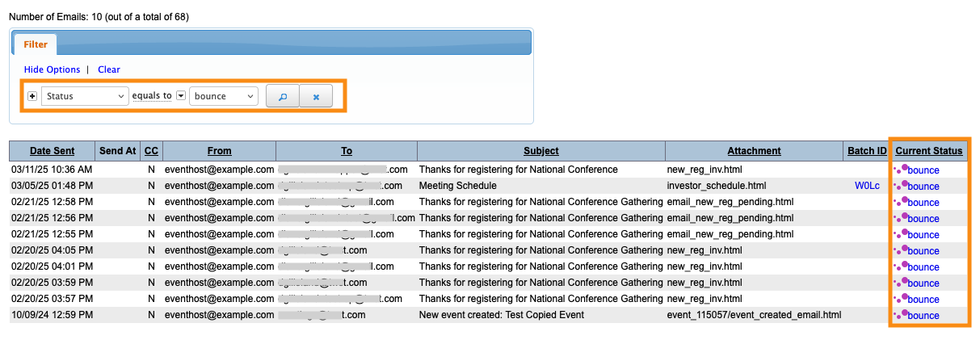Click bounce status icon in 03/11/25 row
Viewport: 980px width, 344px height.
tap(900, 169)
